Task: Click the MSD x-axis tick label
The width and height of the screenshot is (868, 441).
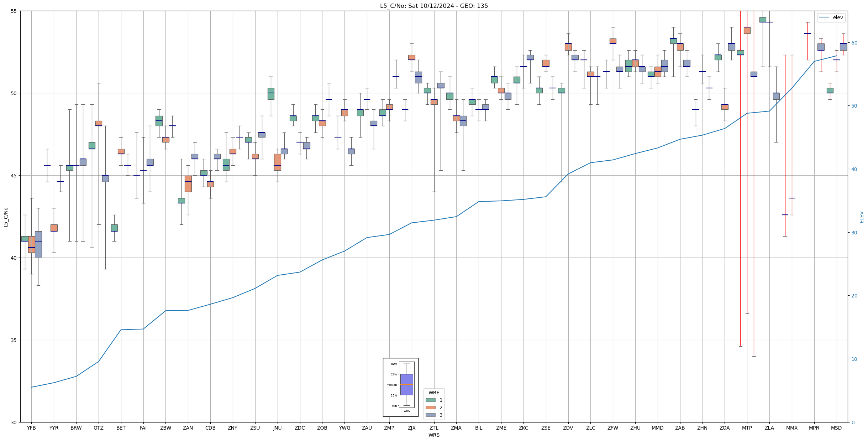Action: (x=836, y=428)
